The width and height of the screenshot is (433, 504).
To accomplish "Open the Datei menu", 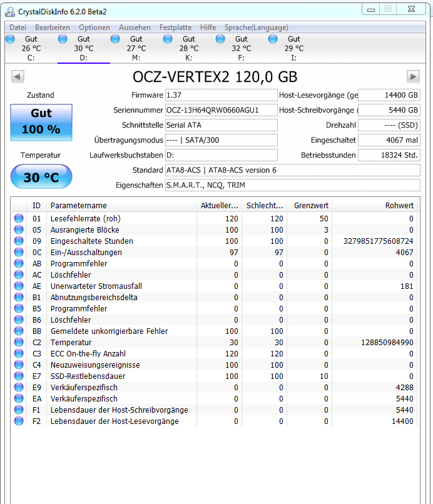I will click(18, 28).
